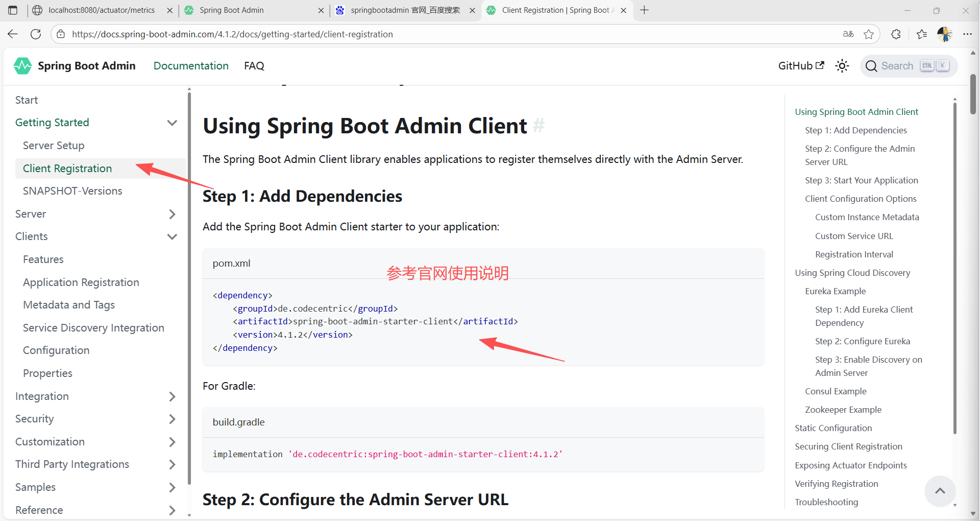Expand the Customization section chevron
Image resolution: width=980 pixels, height=521 pixels.
(x=172, y=442)
